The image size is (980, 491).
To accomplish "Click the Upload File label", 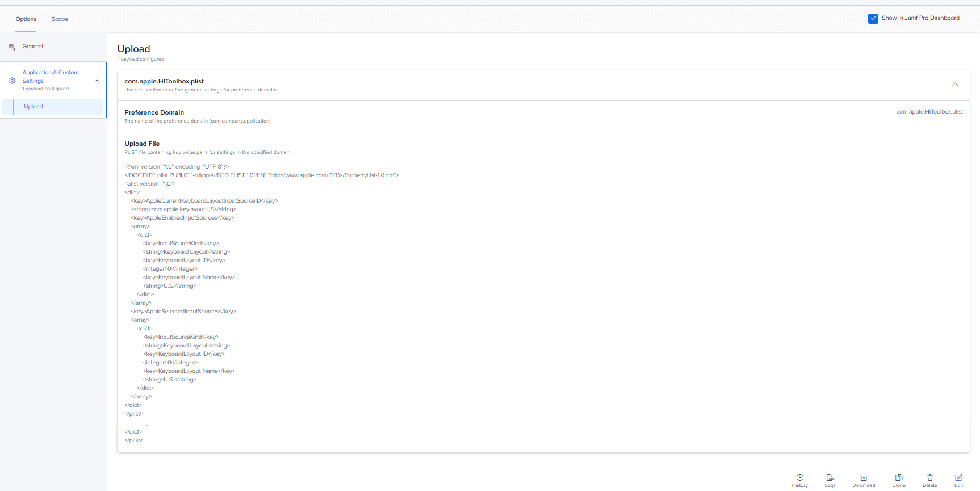I will (142, 144).
